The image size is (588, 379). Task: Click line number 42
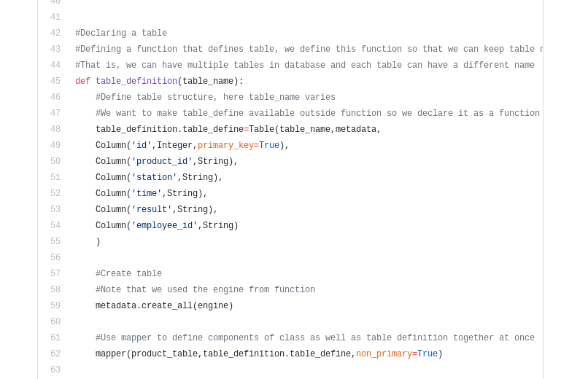(x=55, y=33)
